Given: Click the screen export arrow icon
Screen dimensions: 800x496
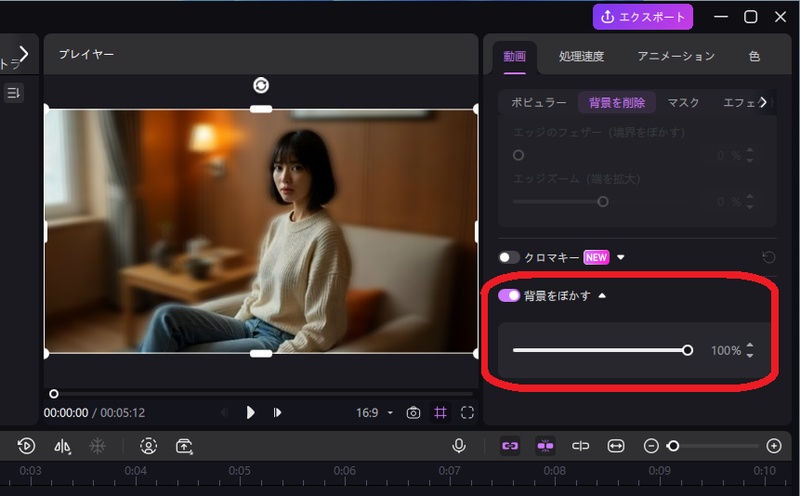Looking at the screenshot, I should [x=184, y=446].
